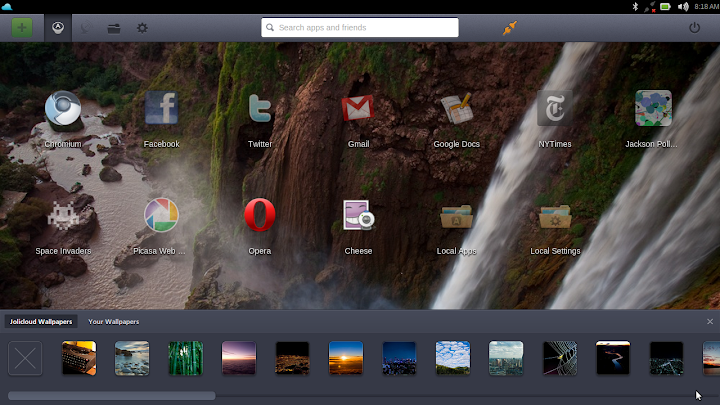Click the search apps and friends field
This screenshot has width=720, height=405.
pyautogui.click(x=360, y=28)
